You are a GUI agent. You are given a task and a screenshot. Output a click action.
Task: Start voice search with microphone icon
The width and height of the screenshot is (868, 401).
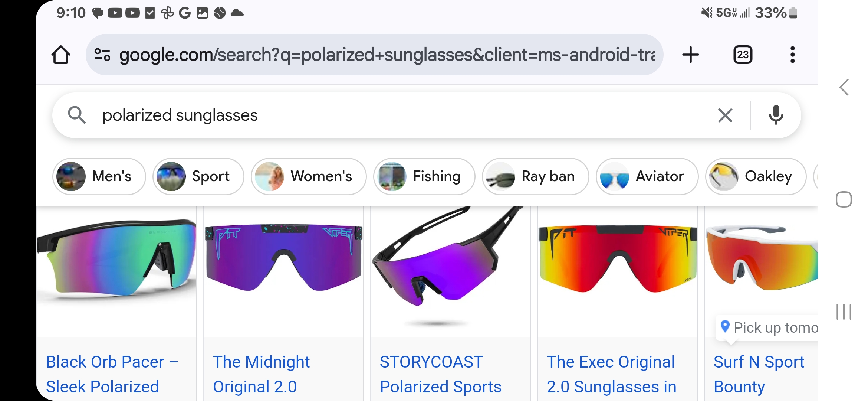click(x=776, y=115)
